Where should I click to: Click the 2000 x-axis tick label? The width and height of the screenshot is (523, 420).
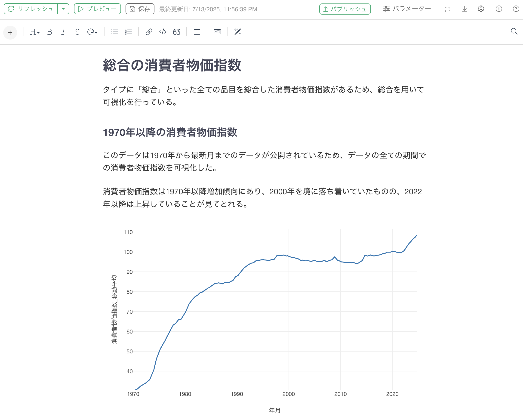[x=289, y=394]
